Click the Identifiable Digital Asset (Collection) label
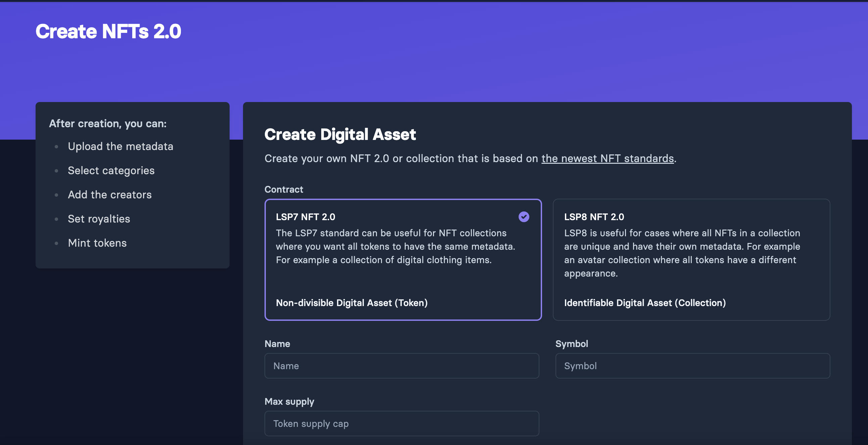The image size is (868, 445). (x=644, y=303)
